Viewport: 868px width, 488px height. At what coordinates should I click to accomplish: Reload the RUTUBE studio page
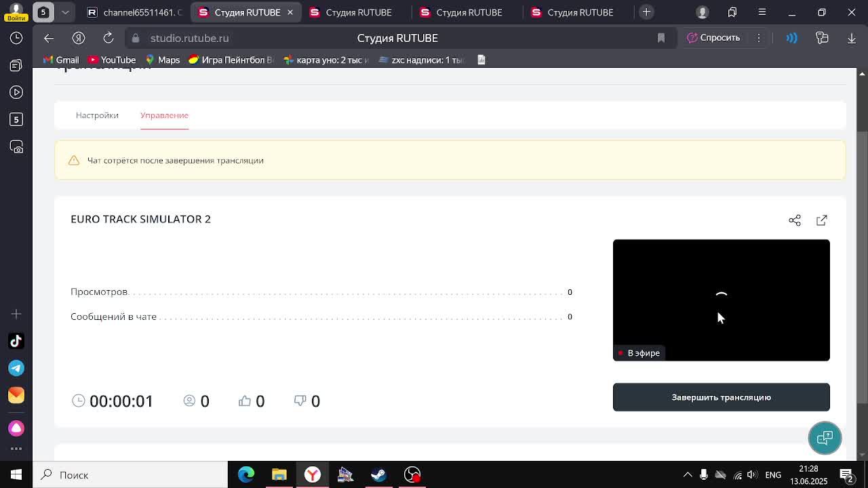[x=108, y=38]
